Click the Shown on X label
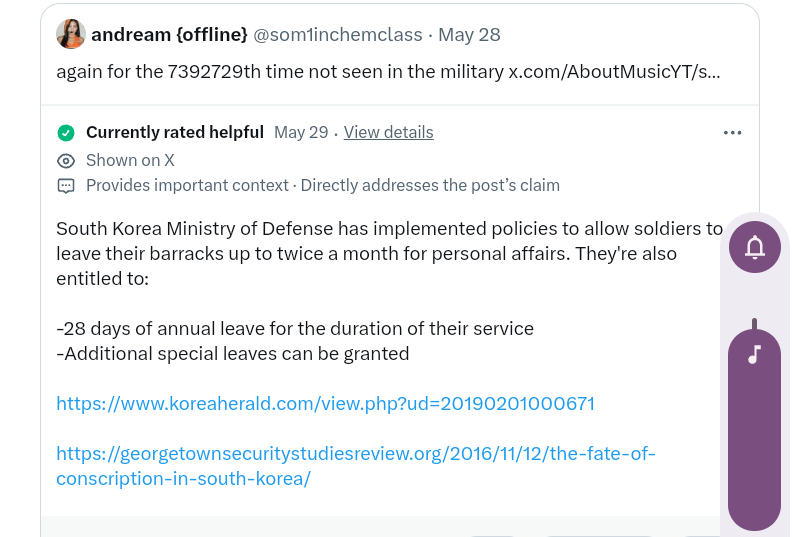Image resolution: width=797 pixels, height=537 pixels. 130,160
